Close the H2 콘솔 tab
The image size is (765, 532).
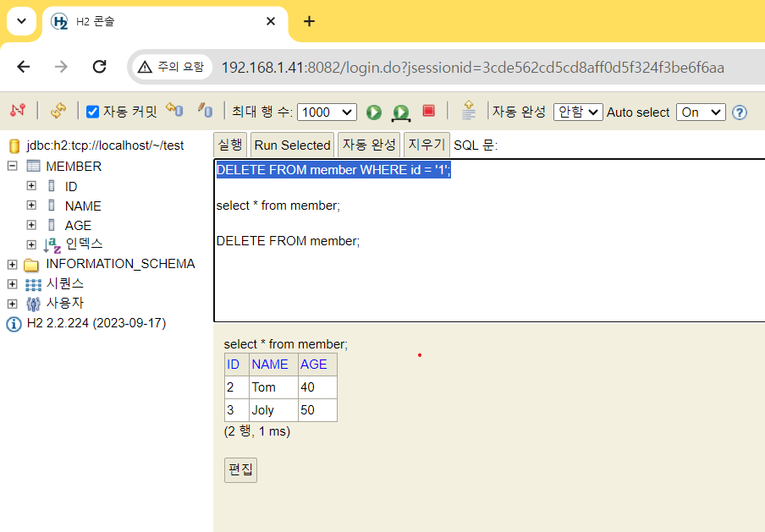pos(271,21)
